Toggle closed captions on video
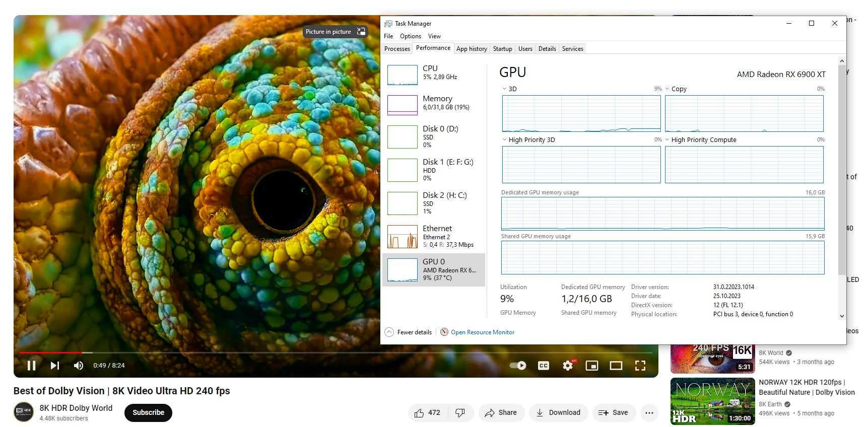The height and width of the screenshot is (427, 868). tap(544, 366)
